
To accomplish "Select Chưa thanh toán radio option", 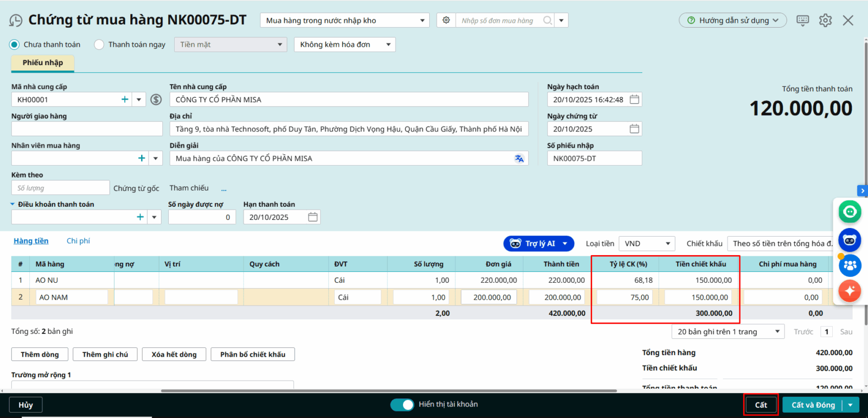I will pos(15,45).
